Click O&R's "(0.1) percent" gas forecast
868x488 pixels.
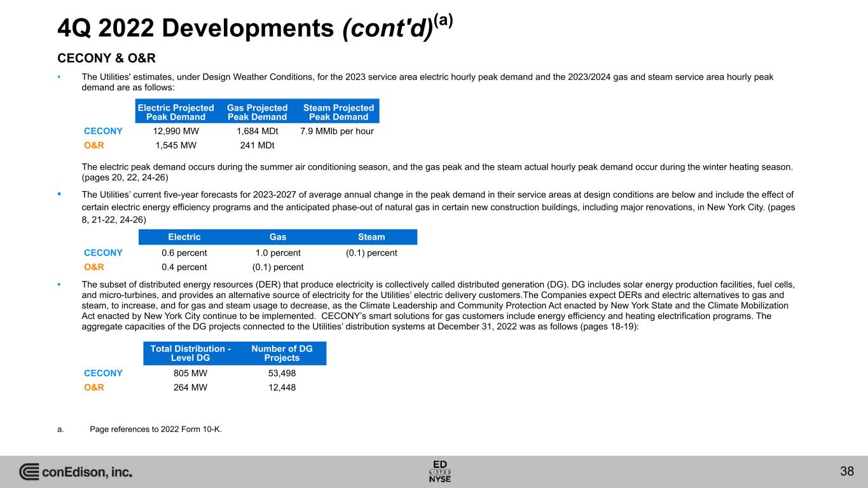point(278,268)
